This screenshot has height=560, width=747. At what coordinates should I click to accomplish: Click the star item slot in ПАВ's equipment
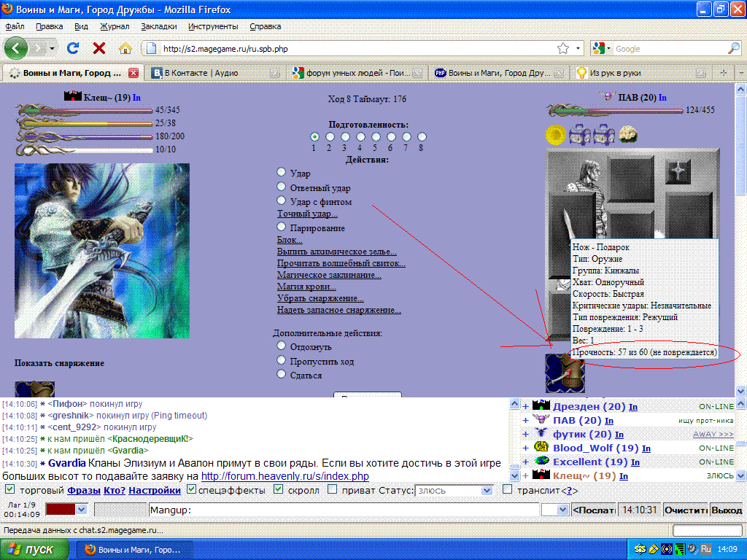click(678, 172)
